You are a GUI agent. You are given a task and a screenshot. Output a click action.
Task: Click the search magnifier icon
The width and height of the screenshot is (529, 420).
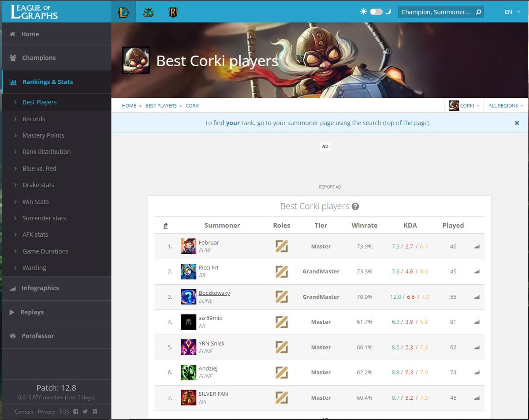(x=479, y=12)
